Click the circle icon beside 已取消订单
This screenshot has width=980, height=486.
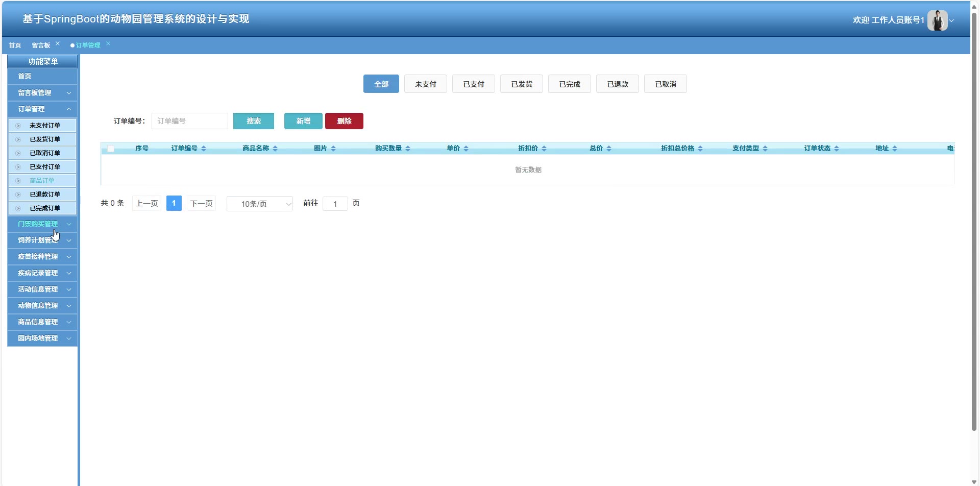[18, 153]
